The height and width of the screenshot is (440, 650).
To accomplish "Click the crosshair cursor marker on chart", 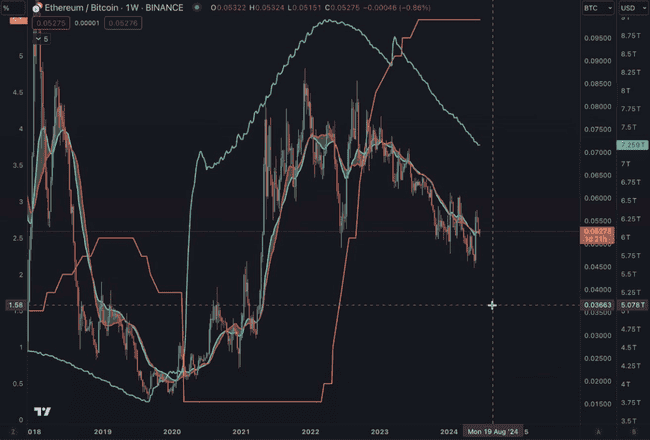I will coord(492,305).
